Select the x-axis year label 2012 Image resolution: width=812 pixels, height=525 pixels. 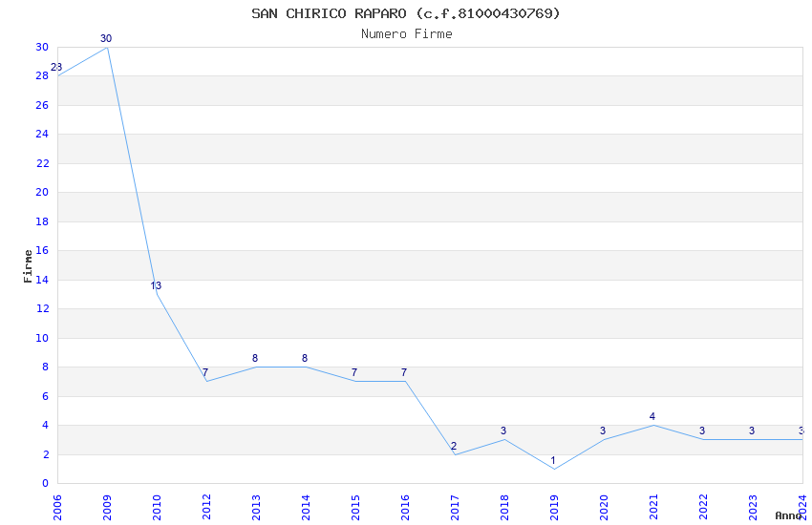(x=206, y=507)
